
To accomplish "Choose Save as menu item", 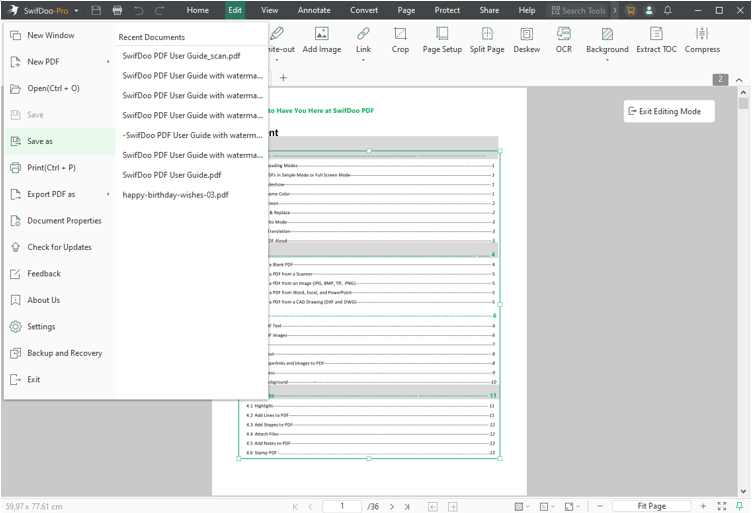I will pyautogui.click(x=59, y=141).
